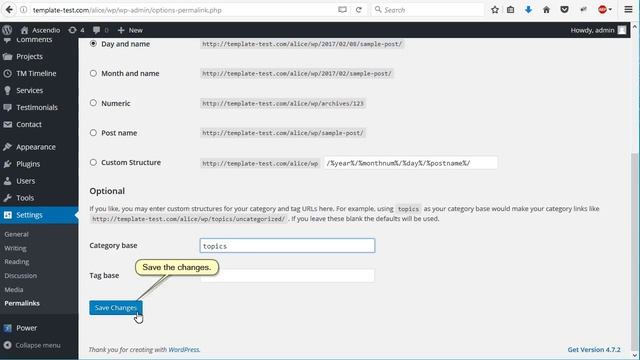Select Day and name permalink option
This screenshot has height=360, width=640.
(93, 43)
